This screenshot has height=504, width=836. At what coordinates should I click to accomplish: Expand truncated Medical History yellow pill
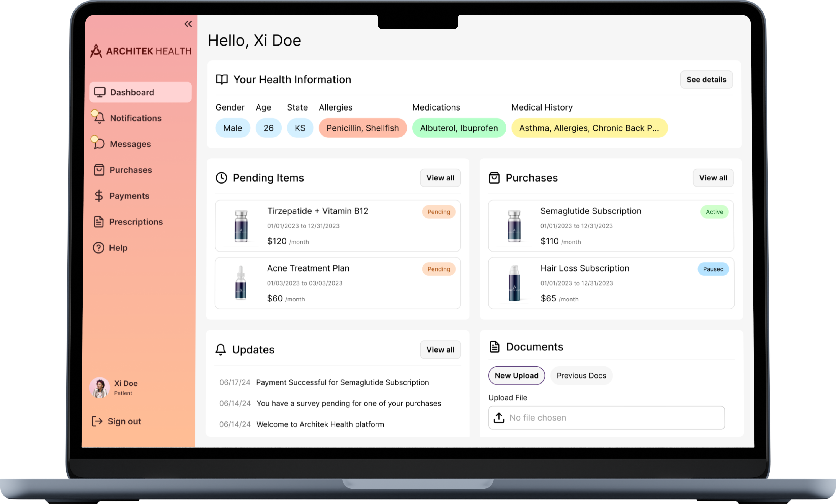click(589, 128)
